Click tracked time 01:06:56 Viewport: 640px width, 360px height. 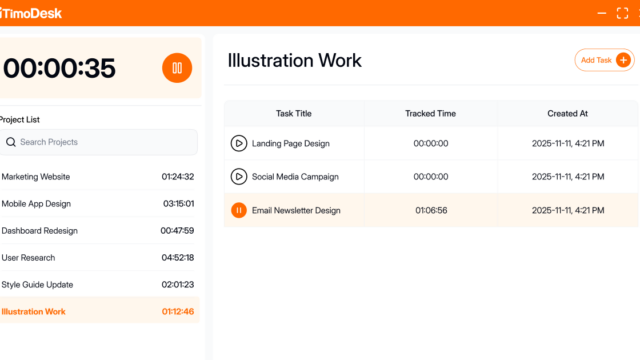coord(431,210)
